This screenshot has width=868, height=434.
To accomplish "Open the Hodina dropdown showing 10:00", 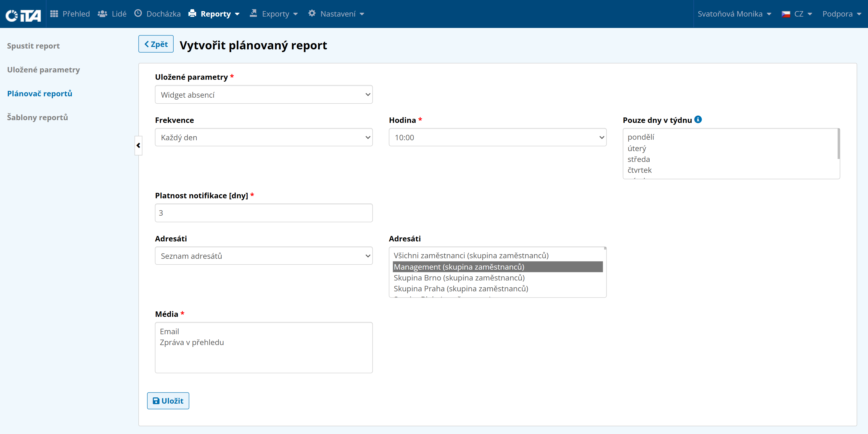I will click(498, 137).
